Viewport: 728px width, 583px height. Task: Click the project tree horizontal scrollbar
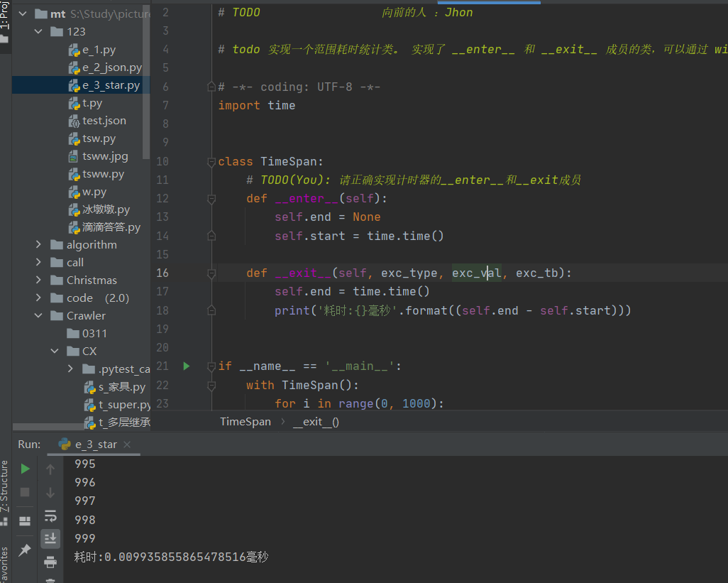click(49, 427)
